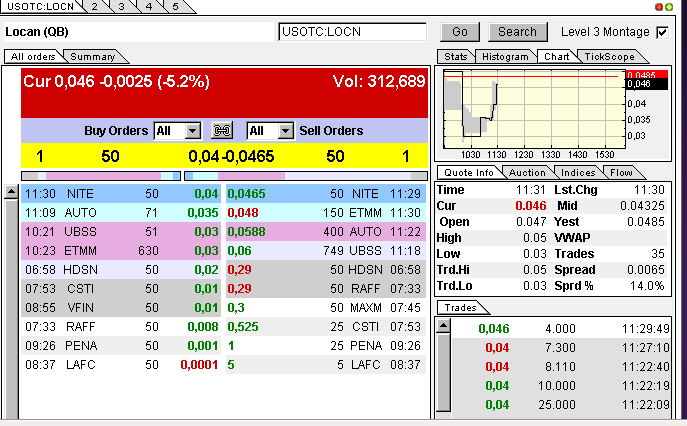687x426 pixels.
Task: Click the Search button
Action: pyautogui.click(x=517, y=32)
